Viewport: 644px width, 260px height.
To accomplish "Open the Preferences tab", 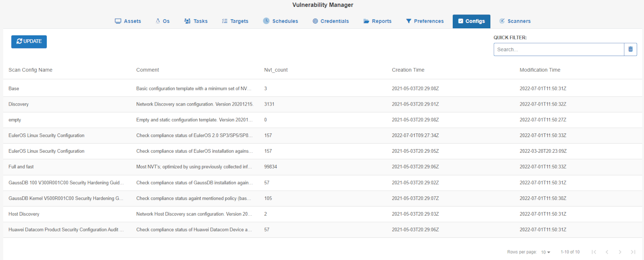I will 425,21.
